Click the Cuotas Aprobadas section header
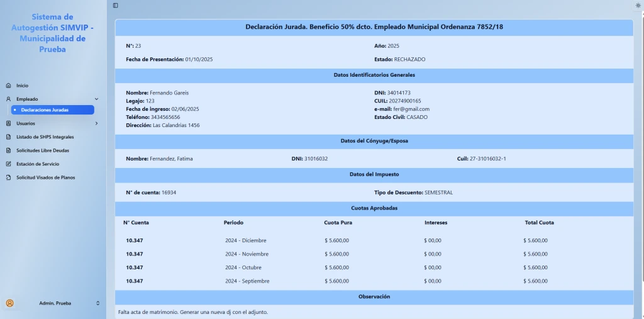The height and width of the screenshot is (319, 644). click(x=374, y=208)
